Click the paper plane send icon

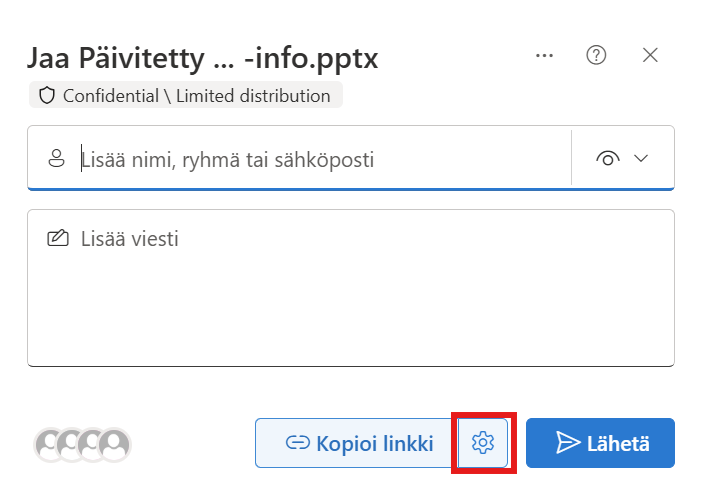(568, 443)
